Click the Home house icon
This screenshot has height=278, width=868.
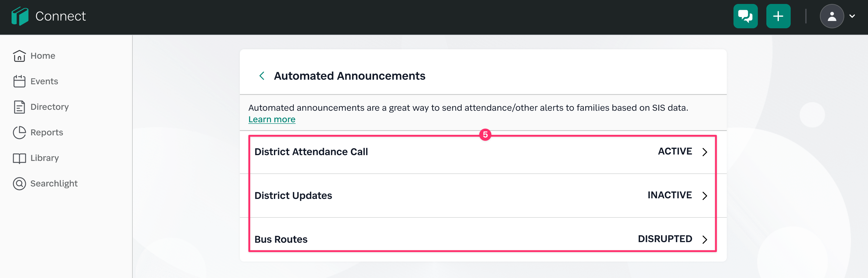point(19,56)
